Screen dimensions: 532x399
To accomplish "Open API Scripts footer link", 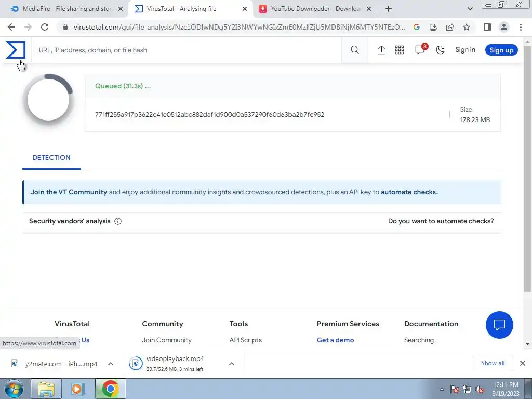I will [246, 340].
